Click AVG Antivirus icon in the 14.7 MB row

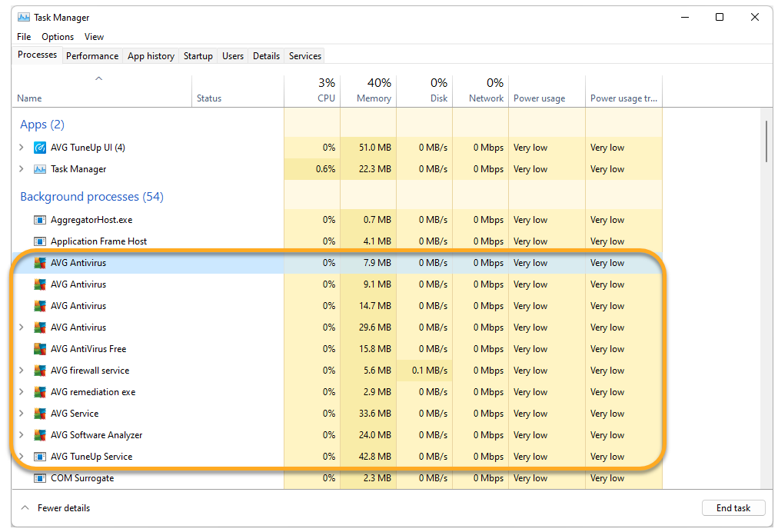coord(40,306)
